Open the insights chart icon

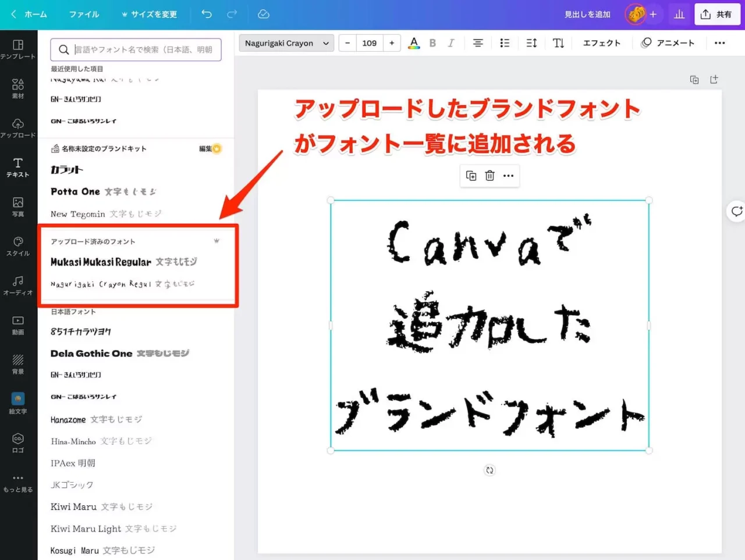[679, 14]
